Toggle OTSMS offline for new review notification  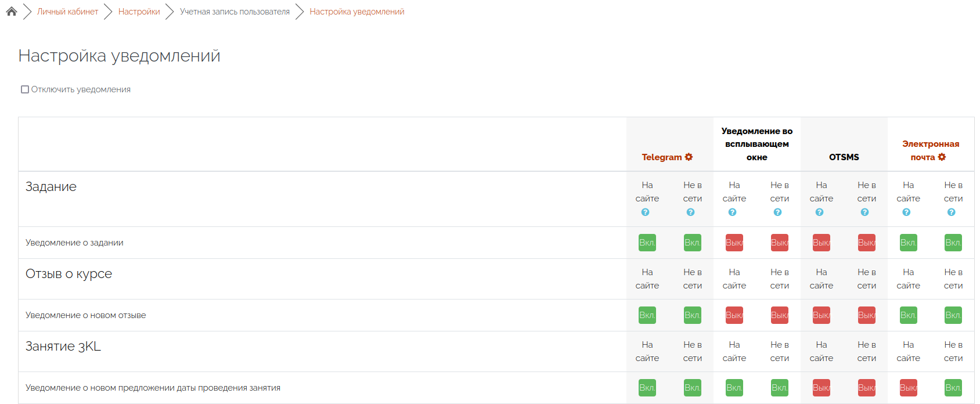tap(866, 315)
